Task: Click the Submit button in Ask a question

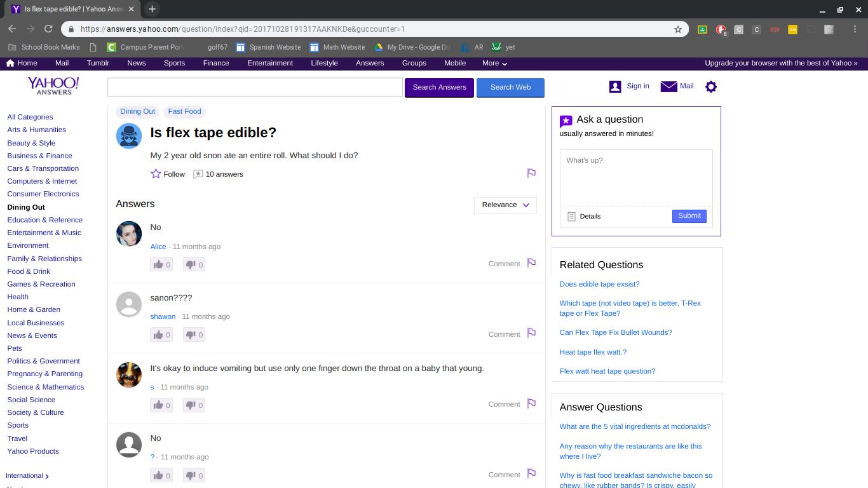Action: click(689, 216)
